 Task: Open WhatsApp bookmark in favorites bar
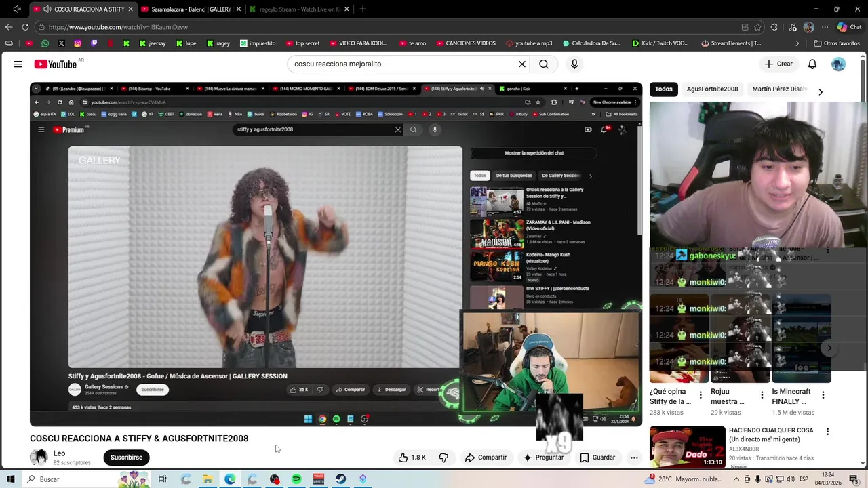(45, 43)
